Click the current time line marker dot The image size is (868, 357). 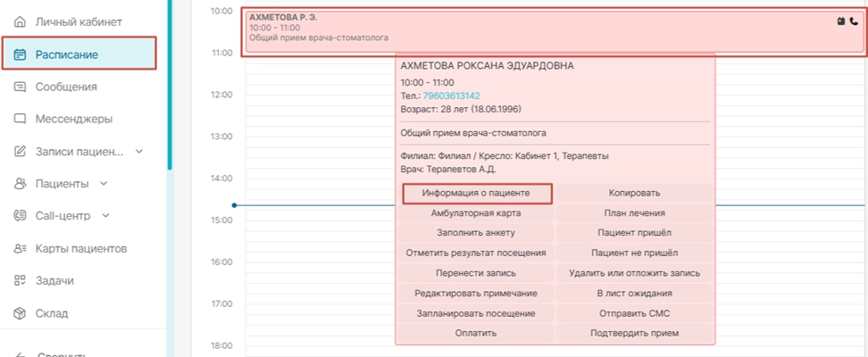[x=234, y=205]
